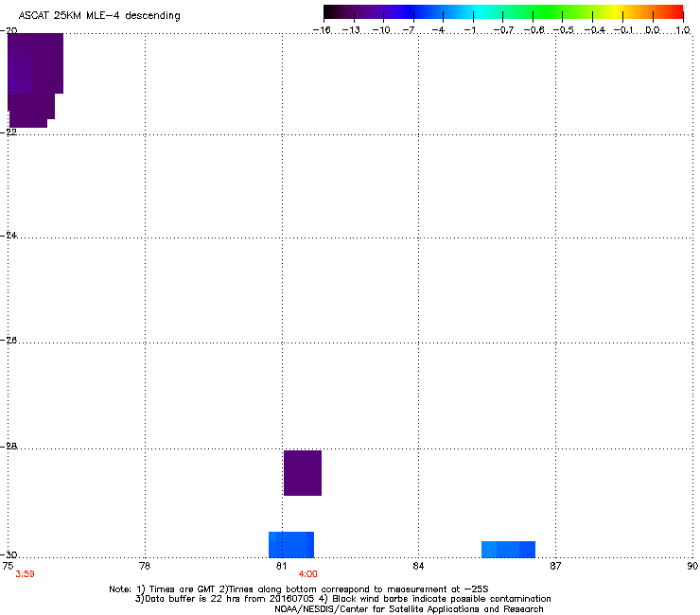Image resolution: width=700 pixels, height=615 pixels.
Task: Select the '-0.5' color scale label
Action: [x=563, y=30]
